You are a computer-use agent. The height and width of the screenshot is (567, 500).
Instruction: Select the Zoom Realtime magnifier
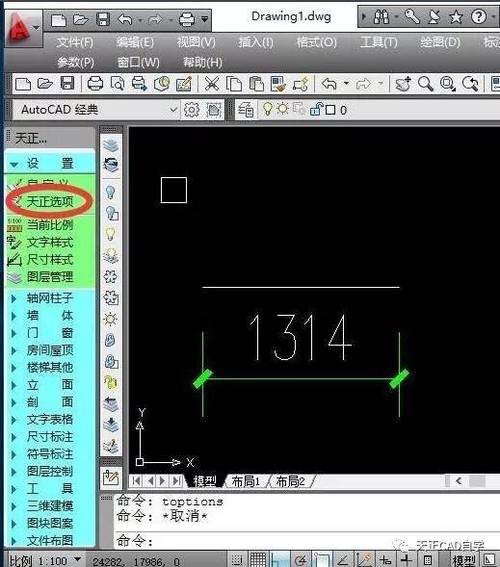(x=425, y=84)
